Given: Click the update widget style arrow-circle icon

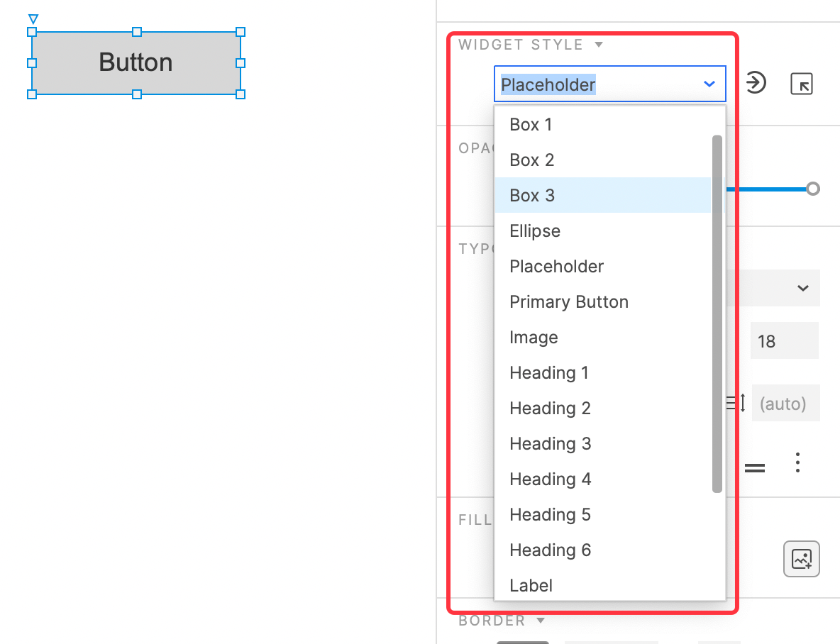Looking at the screenshot, I should point(756,83).
